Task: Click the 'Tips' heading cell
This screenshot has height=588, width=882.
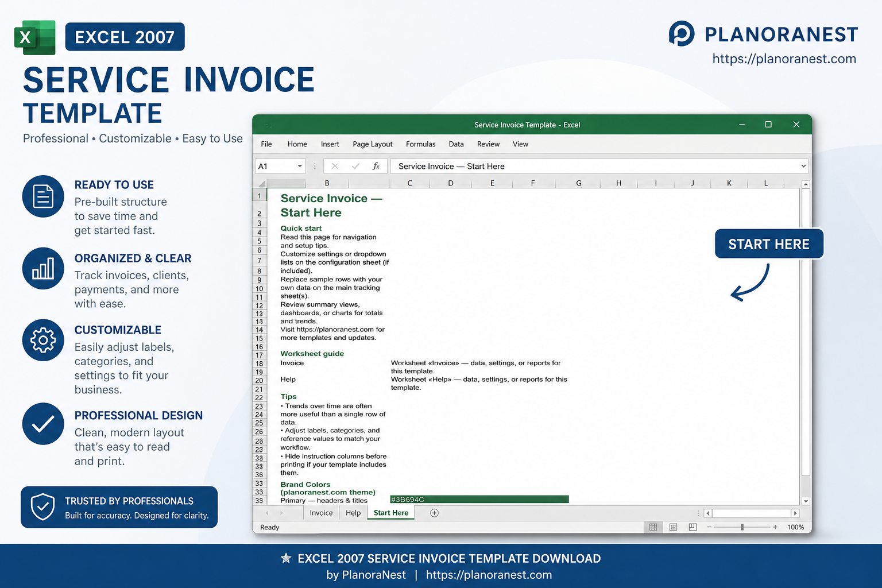Action: coord(288,397)
